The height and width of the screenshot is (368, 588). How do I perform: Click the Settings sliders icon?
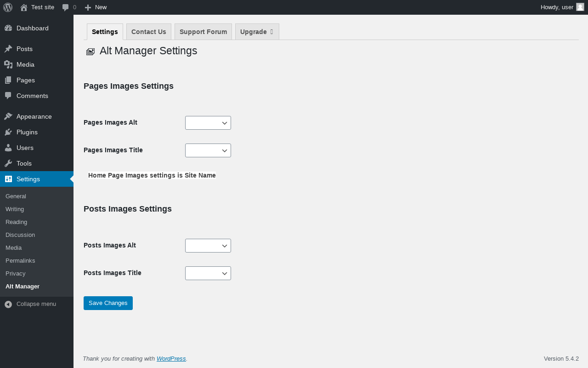tap(8, 179)
